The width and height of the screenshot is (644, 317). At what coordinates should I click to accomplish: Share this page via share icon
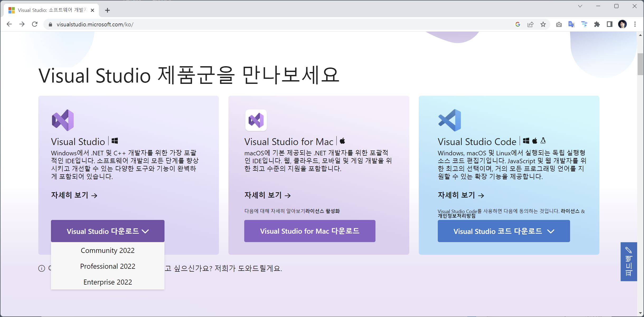[x=530, y=24]
